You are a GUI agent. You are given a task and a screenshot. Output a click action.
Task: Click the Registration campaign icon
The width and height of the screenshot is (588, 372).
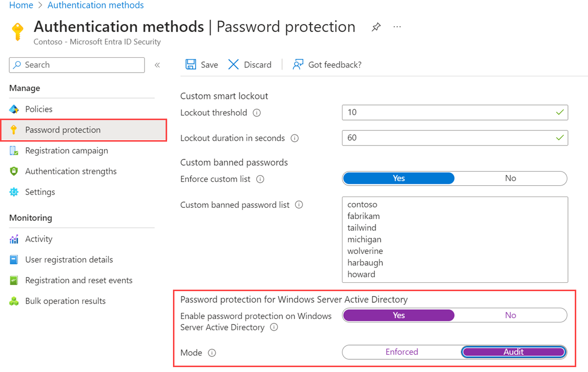tap(15, 150)
